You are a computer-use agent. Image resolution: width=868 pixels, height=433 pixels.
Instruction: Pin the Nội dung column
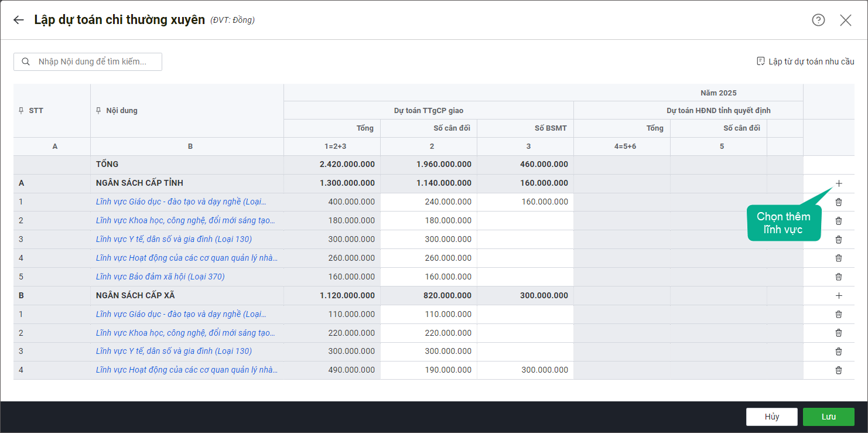[x=98, y=111]
